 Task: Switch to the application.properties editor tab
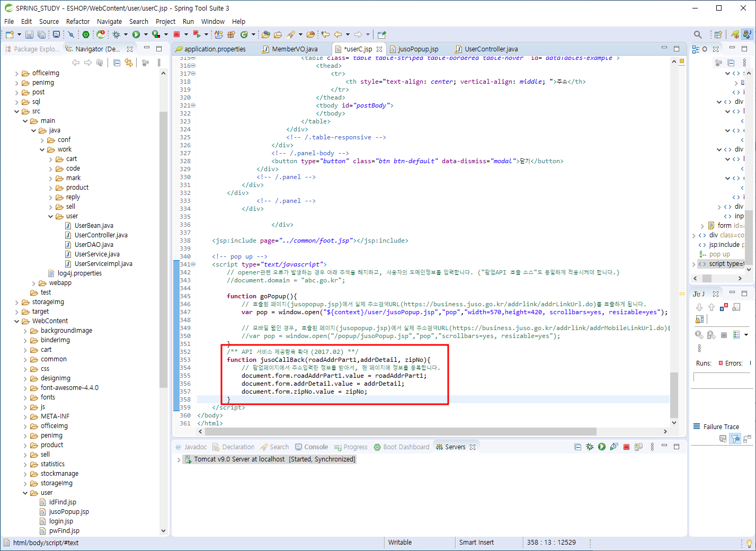click(210, 49)
